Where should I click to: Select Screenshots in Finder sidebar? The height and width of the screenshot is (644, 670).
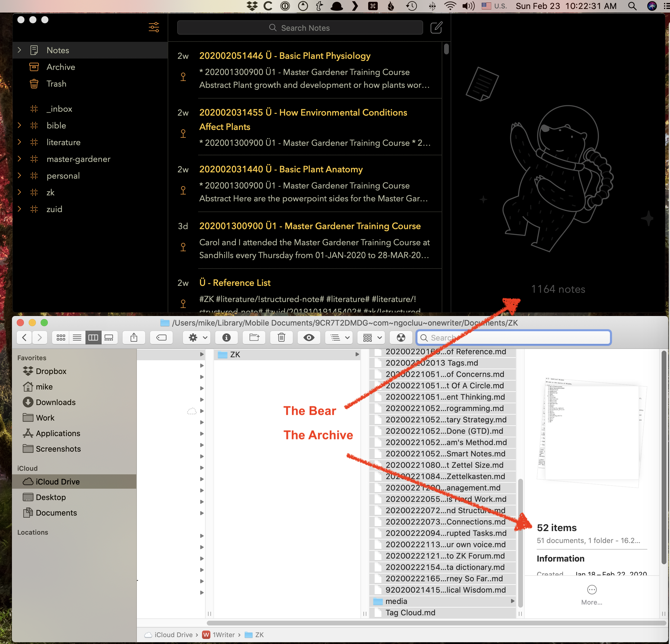pyautogui.click(x=74, y=449)
